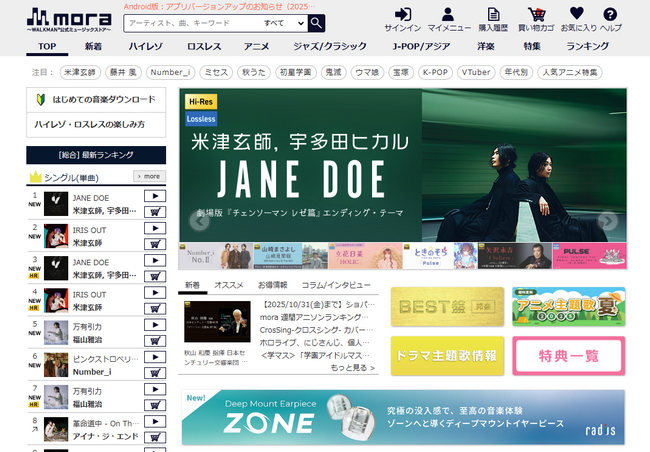Add rank 1 JANE DOE to cart

pyautogui.click(x=155, y=212)
